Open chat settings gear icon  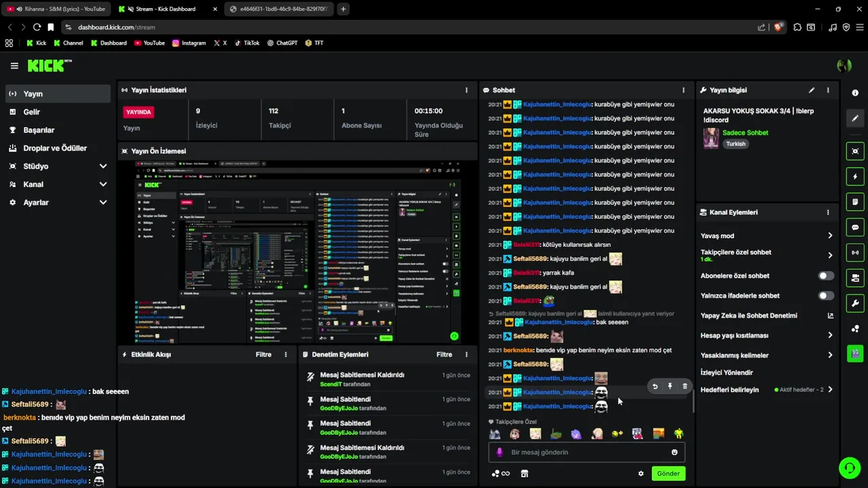click(641, 474)
